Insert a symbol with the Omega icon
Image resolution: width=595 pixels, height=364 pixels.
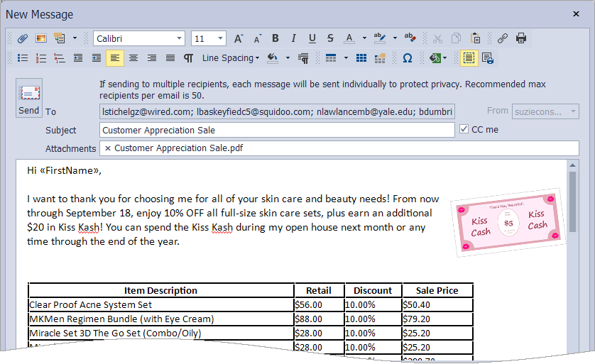[x=407, y=58]
